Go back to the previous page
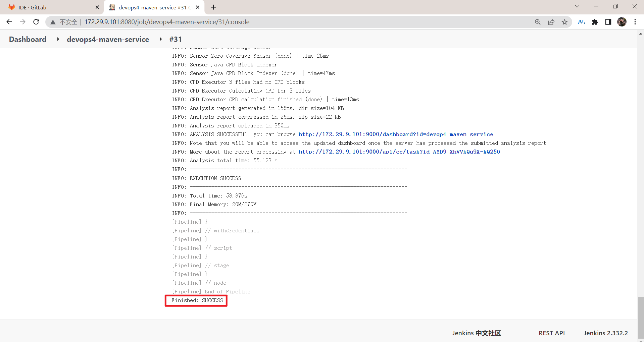Viewport: 644px width, 342px height. point(9,22)
